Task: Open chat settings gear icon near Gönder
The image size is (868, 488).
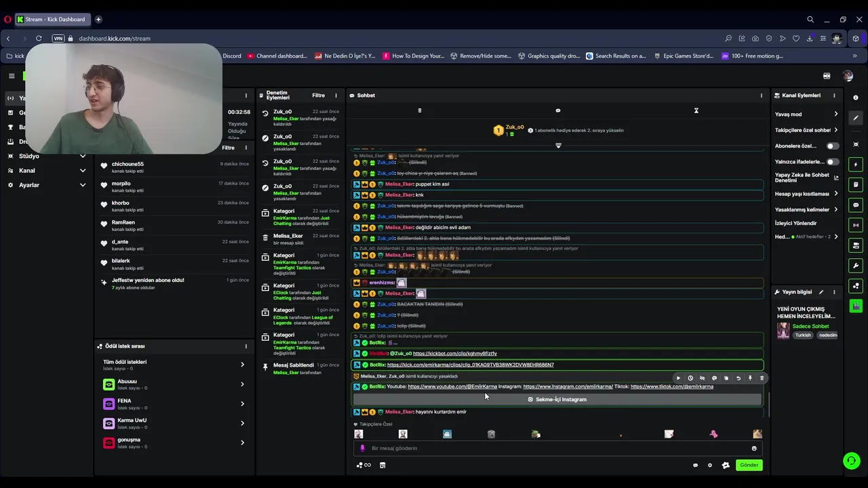Action: [x=710, y=465]
